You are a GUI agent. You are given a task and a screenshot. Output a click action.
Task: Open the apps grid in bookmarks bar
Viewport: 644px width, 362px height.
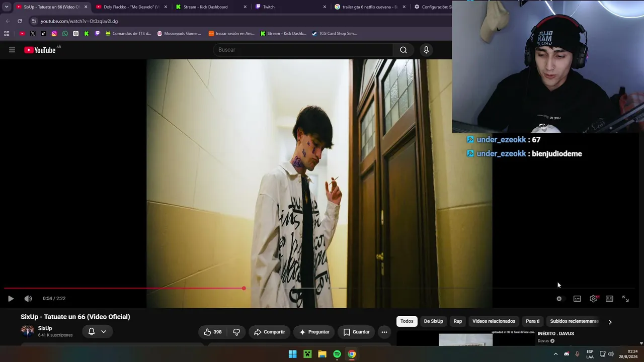coord(7,34)
